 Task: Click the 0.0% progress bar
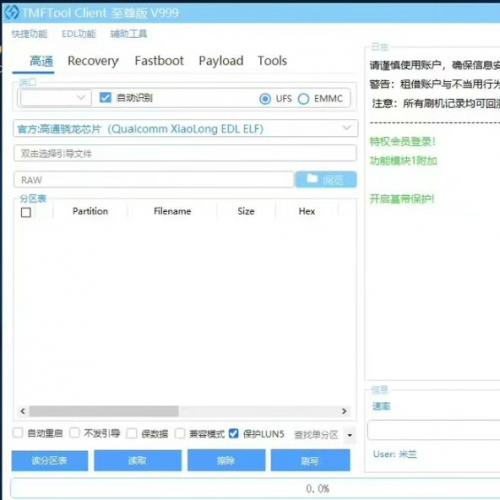(x=255, y=488)
